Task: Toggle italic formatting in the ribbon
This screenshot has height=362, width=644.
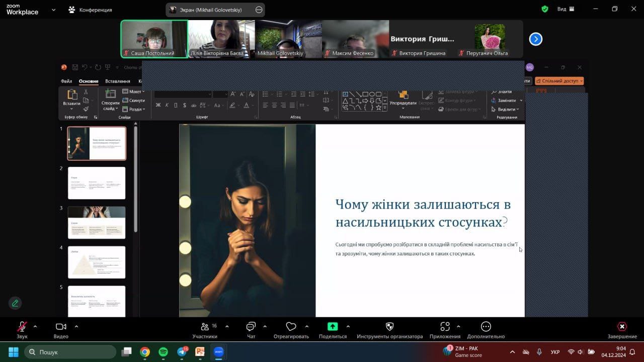Action: point(167,105)
